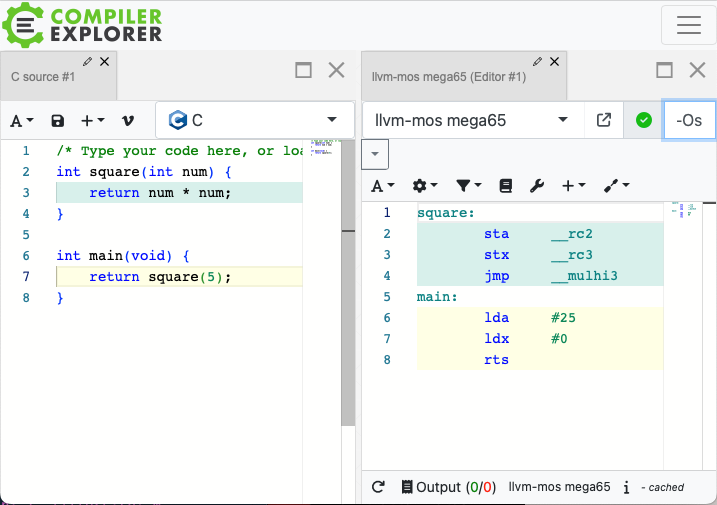Image resolution: width=717 pixels, height=505 pixels.
Task: Pop out the compiler picker dialog
Action: (604, 120)
